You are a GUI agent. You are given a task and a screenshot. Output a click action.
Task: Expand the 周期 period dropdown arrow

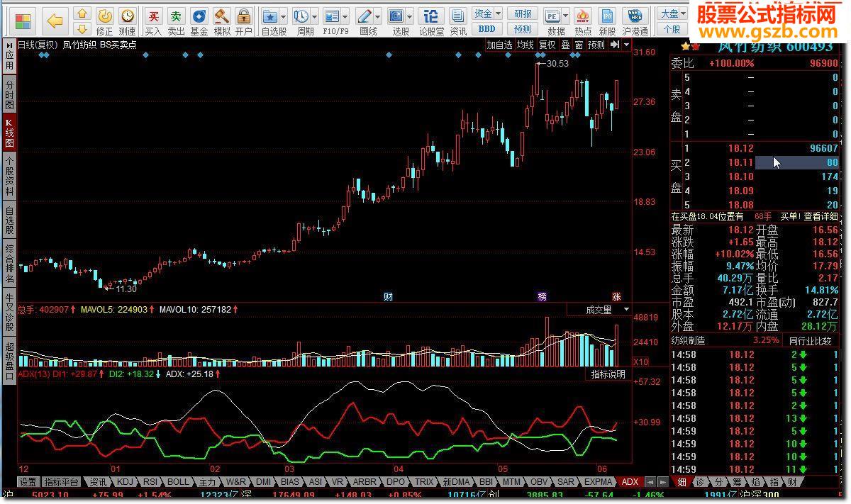[314, 15]
